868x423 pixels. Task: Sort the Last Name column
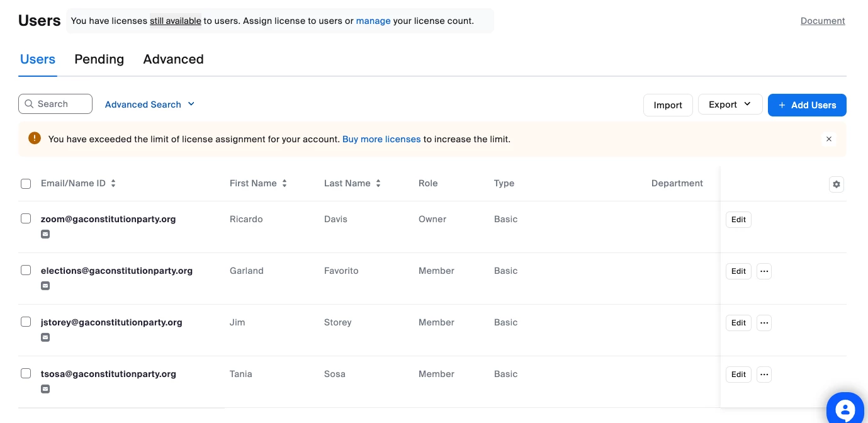(378, 184)
